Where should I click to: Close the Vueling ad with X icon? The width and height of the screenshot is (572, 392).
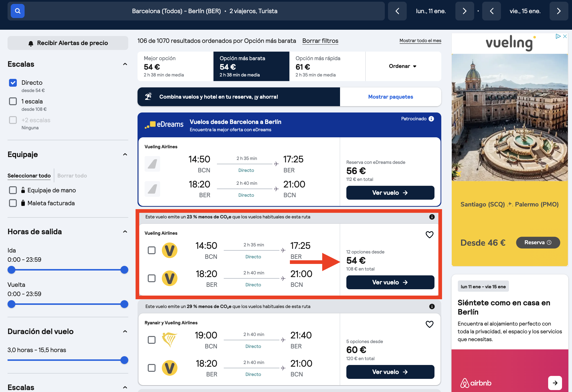565,36
